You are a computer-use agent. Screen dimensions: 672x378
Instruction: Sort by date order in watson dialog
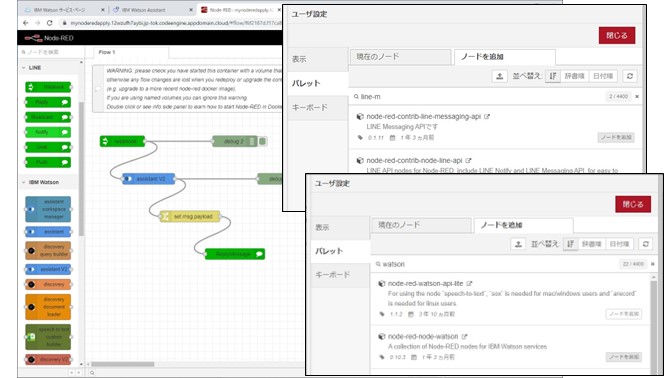pyautogui.click(x=619, y=244)
